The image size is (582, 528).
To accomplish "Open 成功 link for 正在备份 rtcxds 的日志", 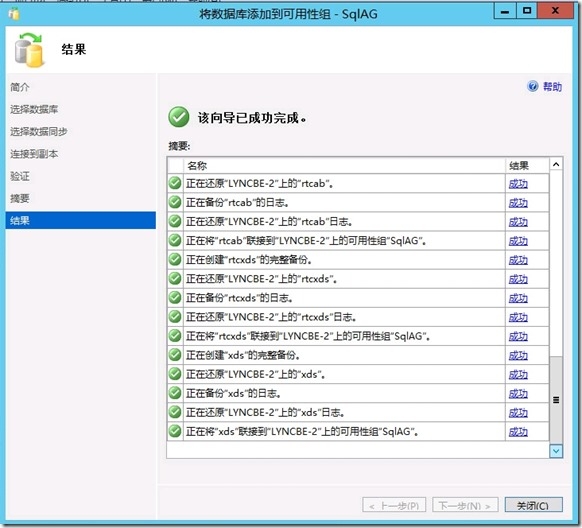I will (x=518, y=298).
